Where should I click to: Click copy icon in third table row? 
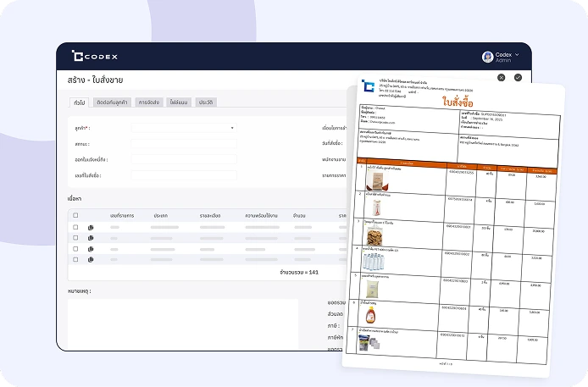coord(90,249)
